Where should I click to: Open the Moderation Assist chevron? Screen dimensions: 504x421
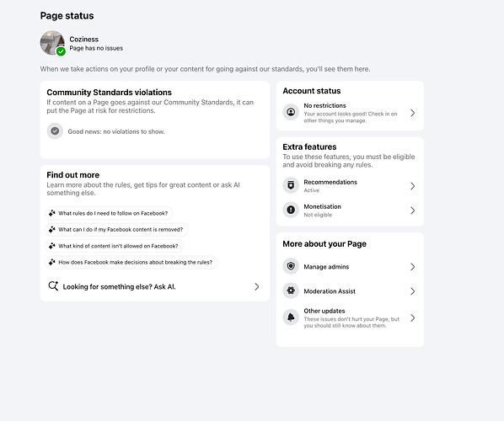pos(413,291)
